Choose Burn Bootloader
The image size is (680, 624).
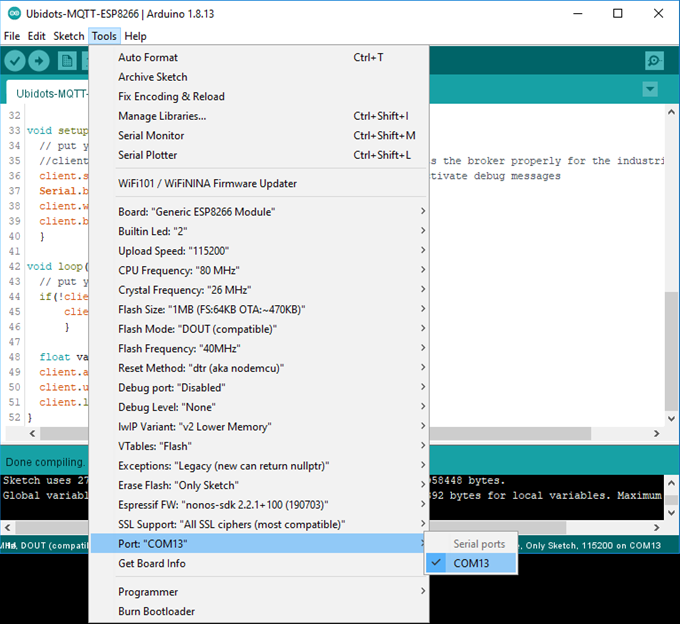coord(259,611)
